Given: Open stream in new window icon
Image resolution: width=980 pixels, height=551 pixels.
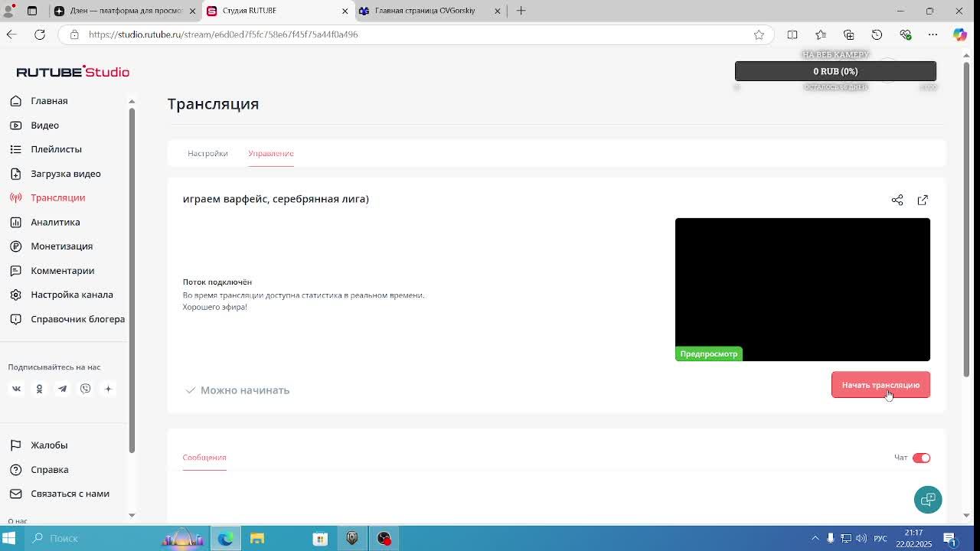Looking at the screenshot, I should (923, 200).
